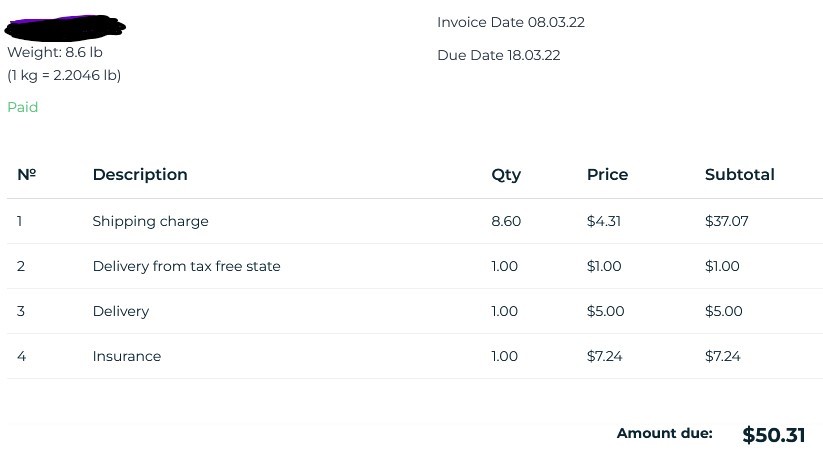This screenshot has height=462, width=823.
Task: Select the Weight: 8.6 lb line
Action: click(x=55, y=52)
